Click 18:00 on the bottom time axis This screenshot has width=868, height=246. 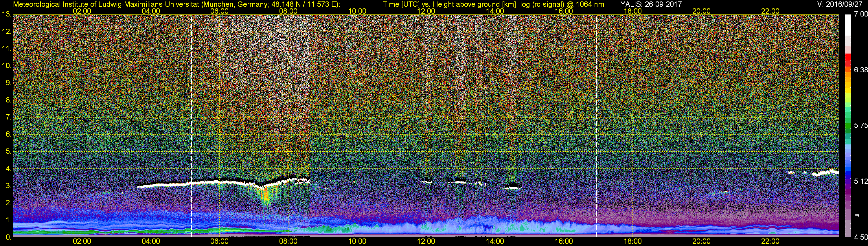[632, 242]
